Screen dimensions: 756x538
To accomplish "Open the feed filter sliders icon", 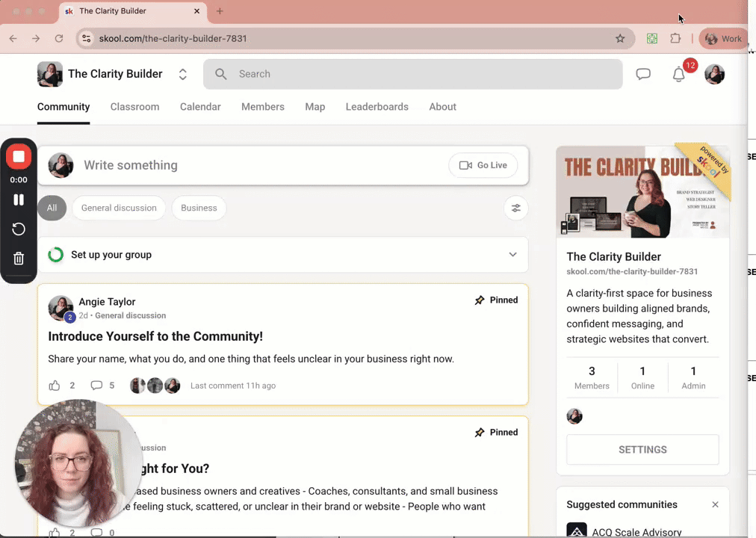I will (516, 208).
